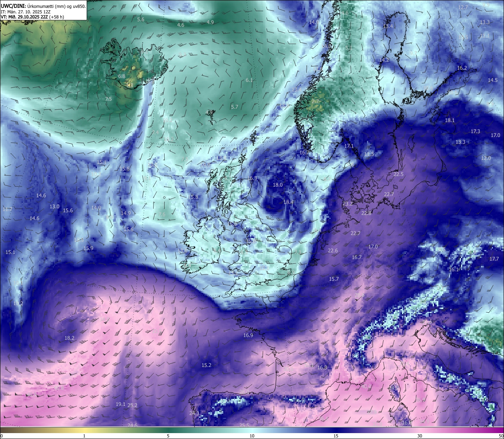504x439 pixels.
Task: Click the 13.0 value in the Atlantic
Action: (54, 207)
